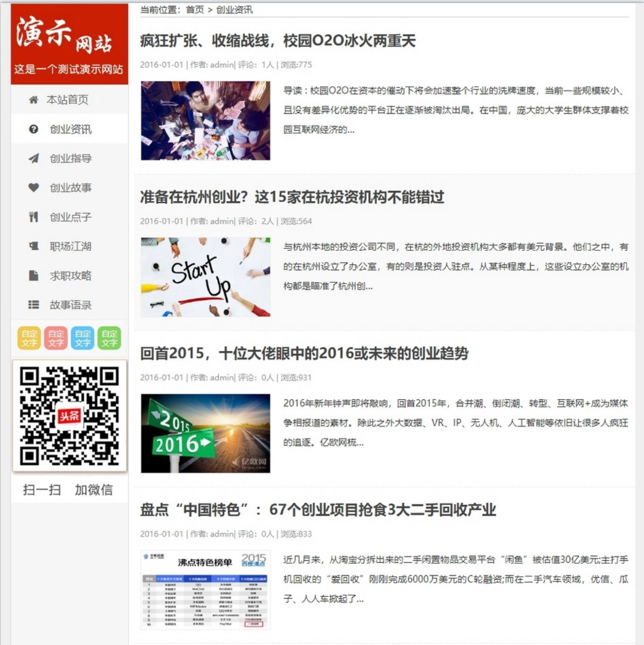Click the WeChat QR code image

[69, 416]
